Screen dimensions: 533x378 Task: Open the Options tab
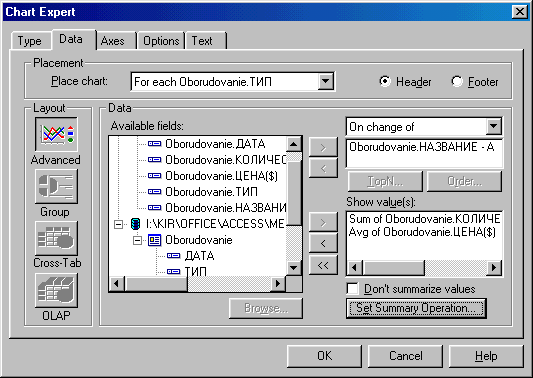pyautogui.click(x=161, y=41)
